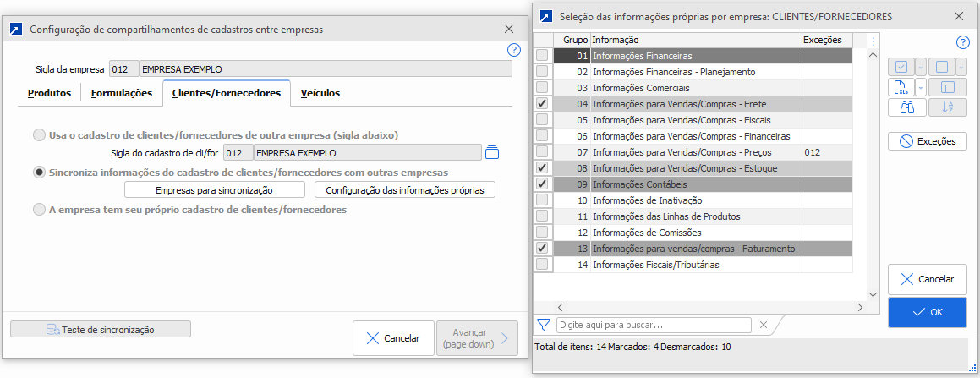Click the binoculars search icon
Image resolution: width=980 pixels, height=378 pixels.
(901, 107)
